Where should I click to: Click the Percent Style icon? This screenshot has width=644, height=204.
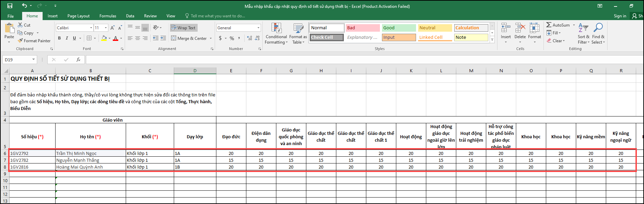pos(232,38)
